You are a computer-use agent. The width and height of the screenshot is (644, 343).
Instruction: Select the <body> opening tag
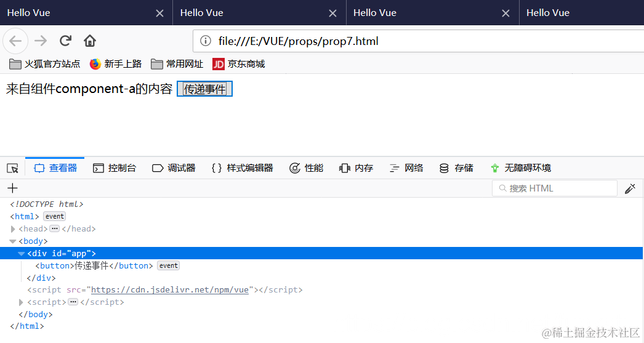pos(33,241)
